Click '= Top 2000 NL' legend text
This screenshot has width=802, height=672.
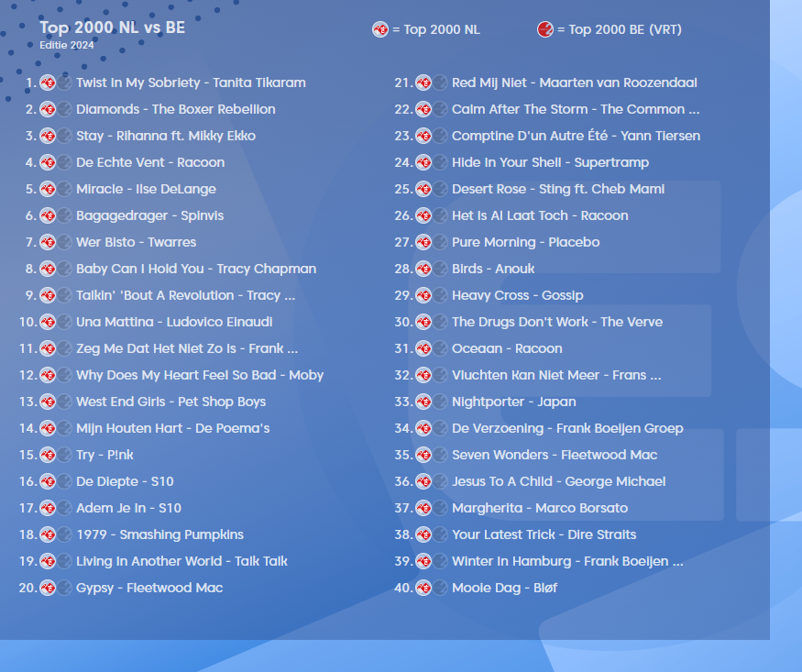coord(436,29)
